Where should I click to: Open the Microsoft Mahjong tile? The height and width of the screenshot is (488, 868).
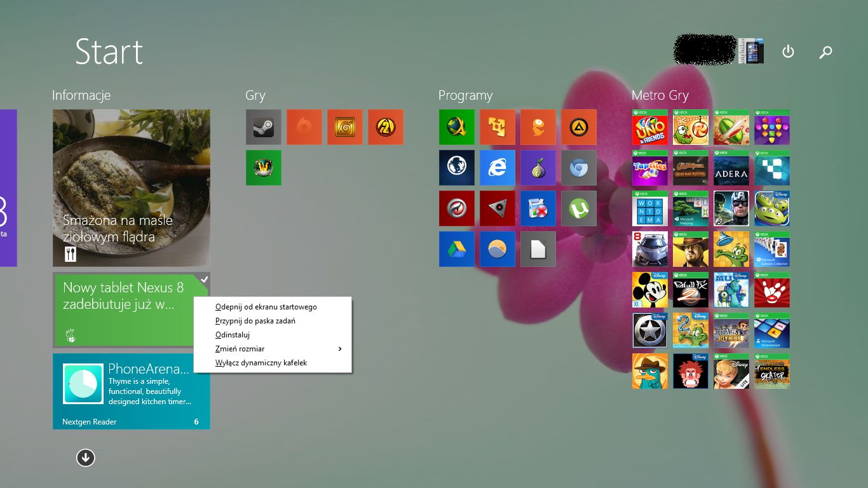coord(691,208)
